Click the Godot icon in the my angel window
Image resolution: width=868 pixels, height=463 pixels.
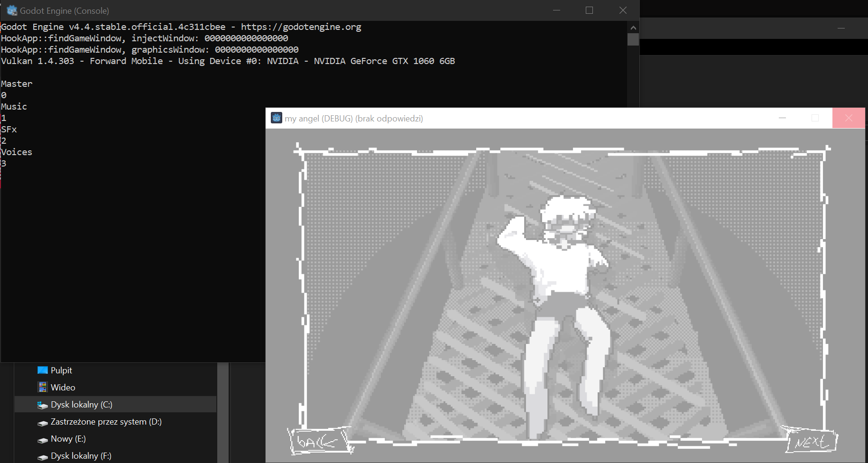277,118
